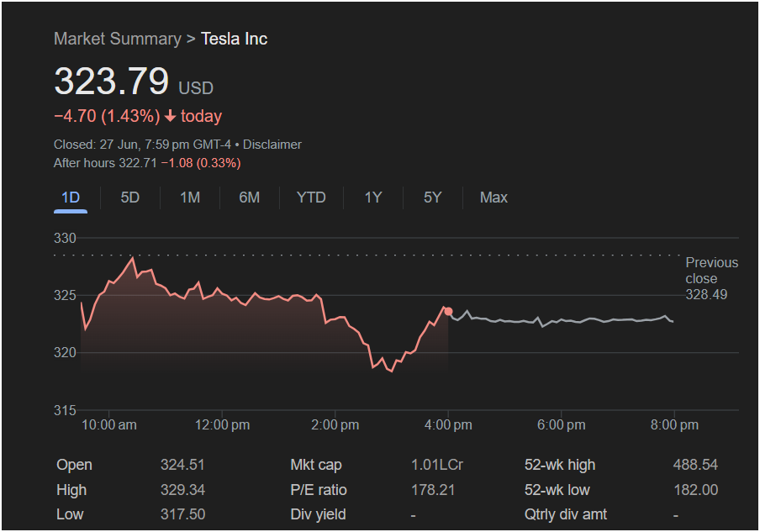Select the Max chart range tab
Viewport: 760px width, 532px height.
[x=493, y=198]
